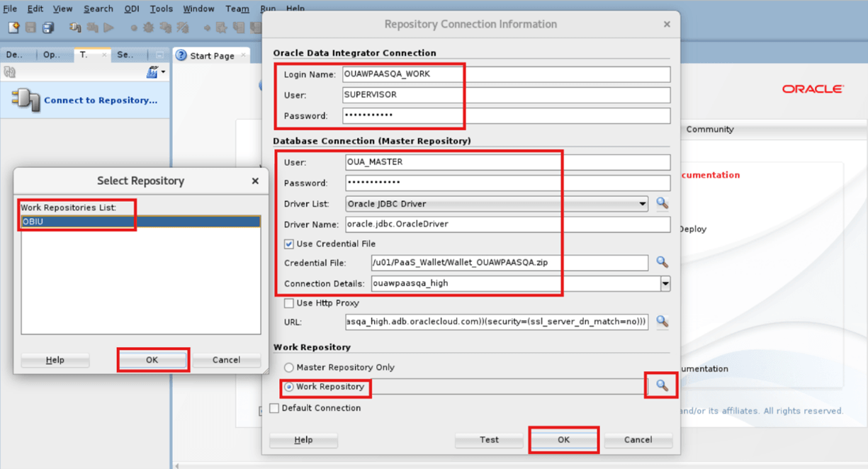Check the Default Connection checkbox

click(274, 408)
